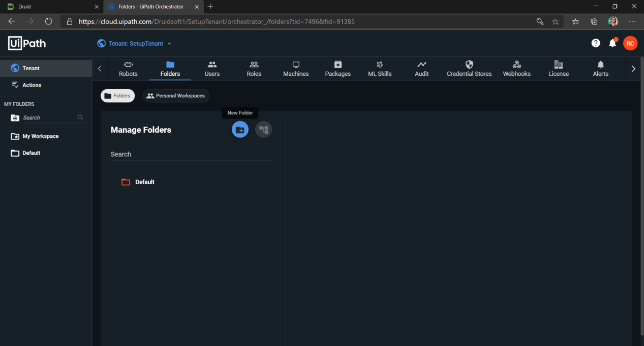The width and height of the screenshot is (644, 346).
Task: Open the Robots tab
Action: [128, 69]
